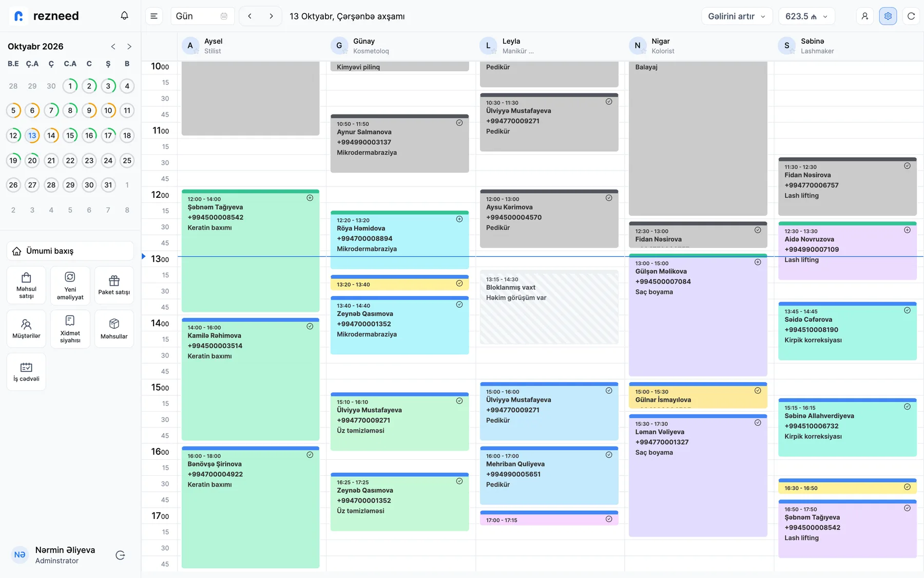Open the notifications bell
This screenshot has width=924, height=578.
124,16
